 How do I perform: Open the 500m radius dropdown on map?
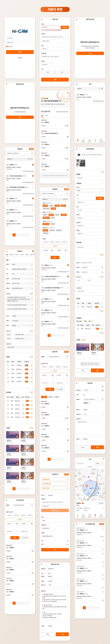[x=100, y=463]
